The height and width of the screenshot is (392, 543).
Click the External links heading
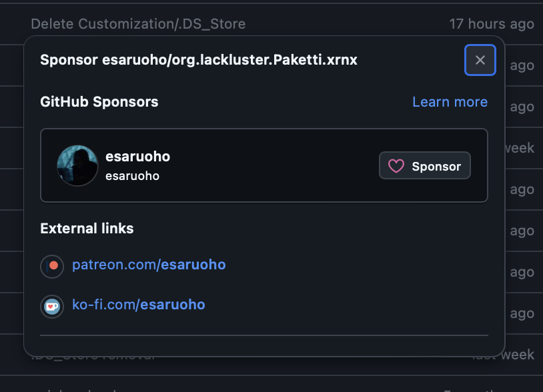[x=87, y=229]
